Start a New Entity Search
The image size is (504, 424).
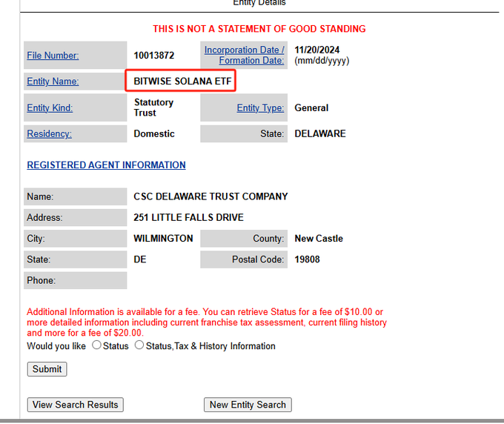(x=248, y=405)
